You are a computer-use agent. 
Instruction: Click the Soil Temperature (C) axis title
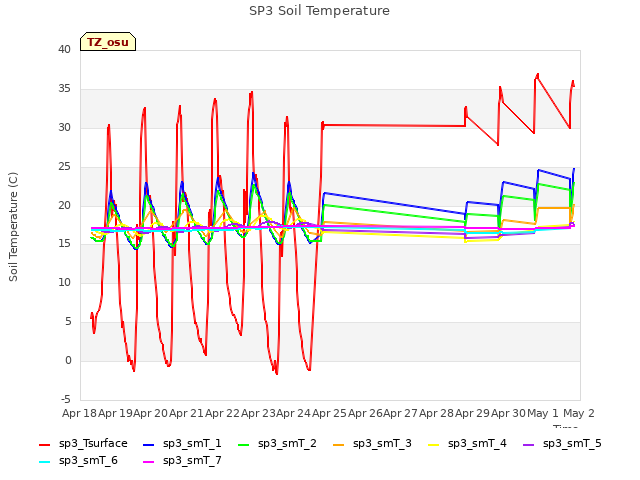click(13, 227)
